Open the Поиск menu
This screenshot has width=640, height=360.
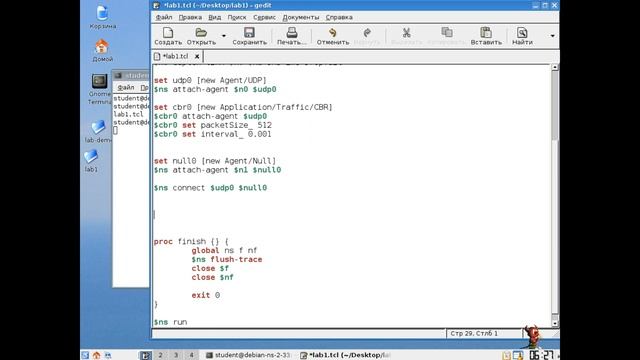(237, 18)
